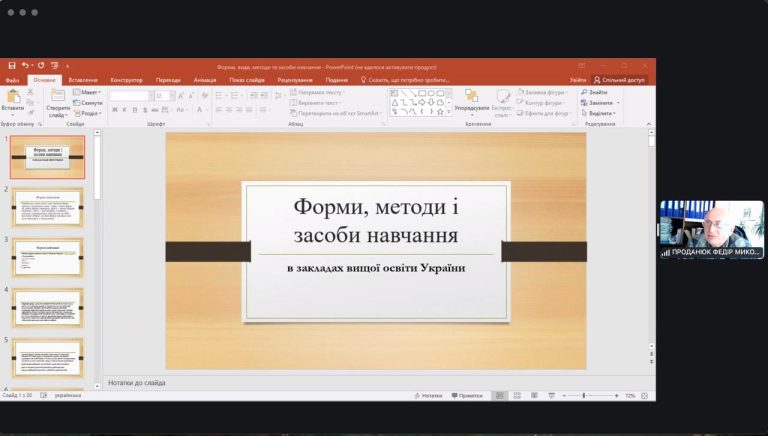Click the Спільний доступ share button
The width and height of the screenshot is (768, 436).
[621, 80]
